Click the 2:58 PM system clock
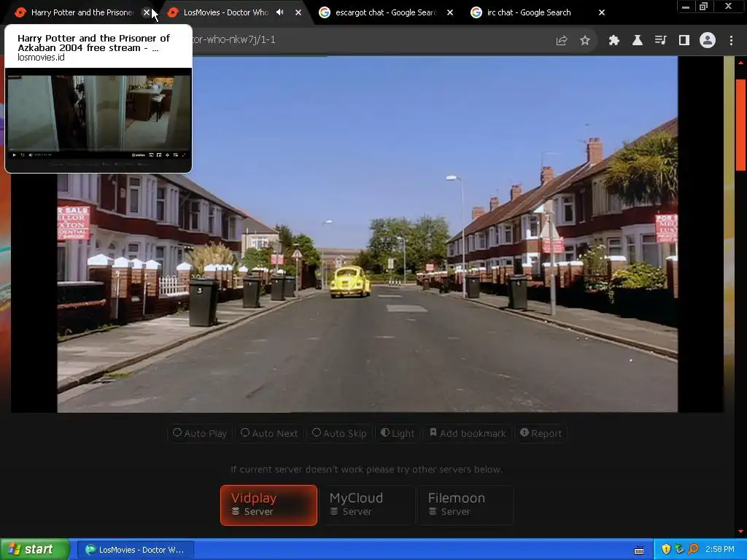Screen dimensions: 747x560 tap(720, 550)
